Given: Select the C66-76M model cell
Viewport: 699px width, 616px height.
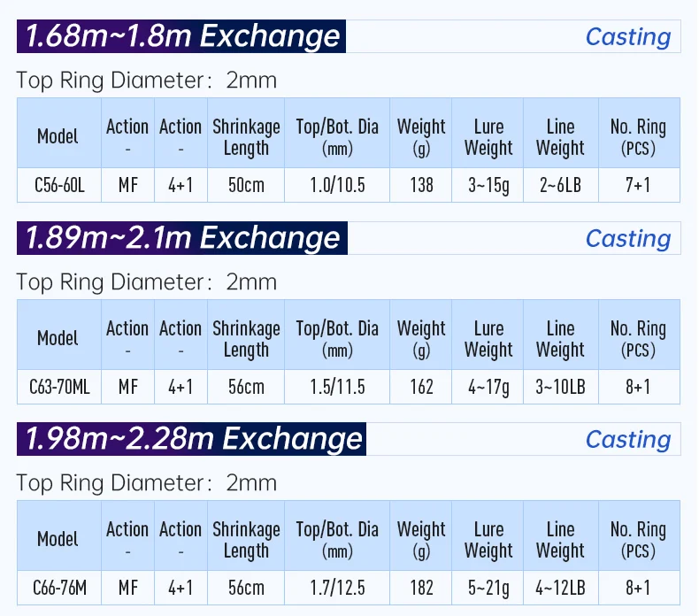Looking at the screenshot, I should click(58, 588).
